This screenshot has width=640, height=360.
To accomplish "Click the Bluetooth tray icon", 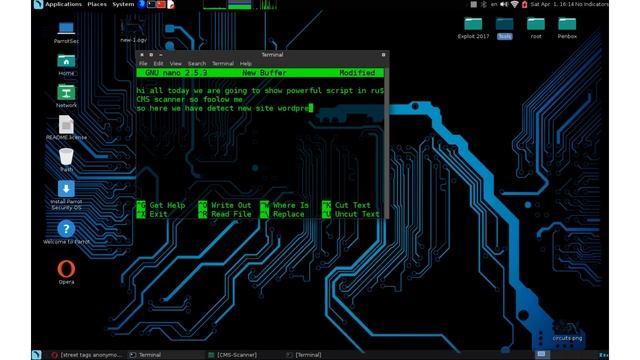I will pyautogui.click(x=484, y=4).
